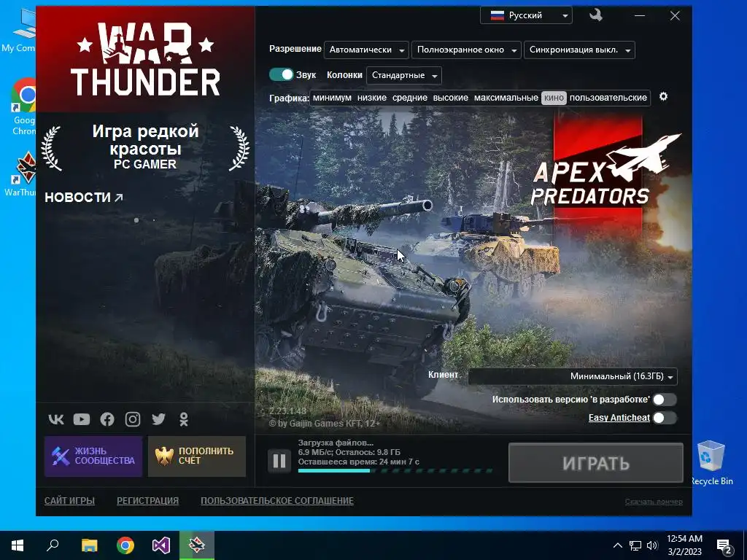Viewport: 747px width, 560px height.
Task: Select the My Computer desktop icon
Action: 19,31
